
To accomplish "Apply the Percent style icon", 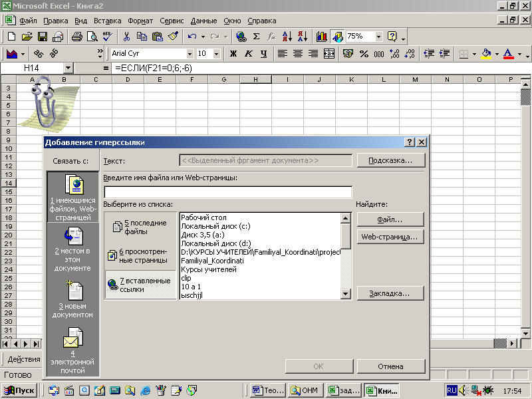I will click(364, 54).
